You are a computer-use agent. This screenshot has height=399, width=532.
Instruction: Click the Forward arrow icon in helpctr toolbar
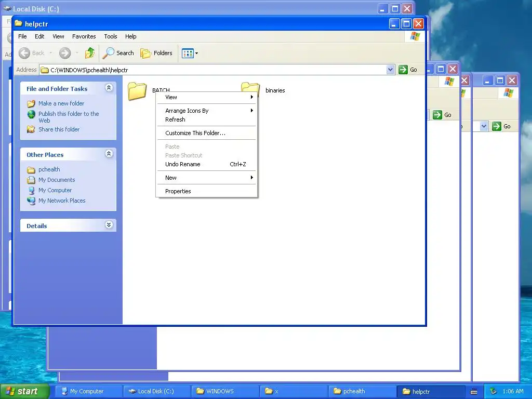pos(65,53)
